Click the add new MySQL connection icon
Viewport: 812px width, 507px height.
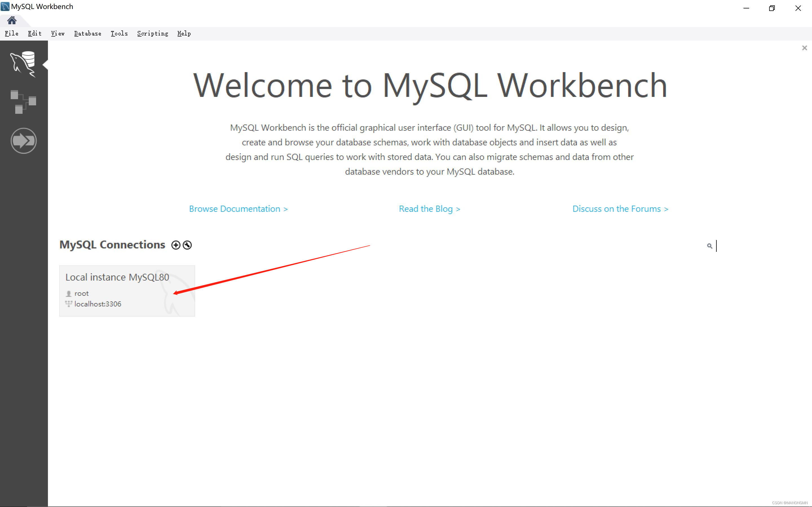[x=175, y=245]
